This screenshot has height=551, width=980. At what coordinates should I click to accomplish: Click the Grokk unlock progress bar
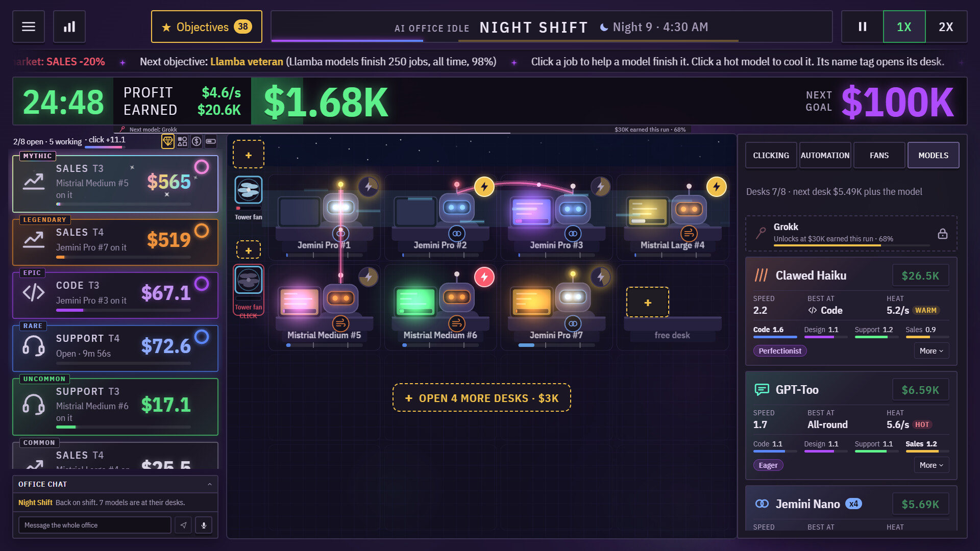coord(851,246)
